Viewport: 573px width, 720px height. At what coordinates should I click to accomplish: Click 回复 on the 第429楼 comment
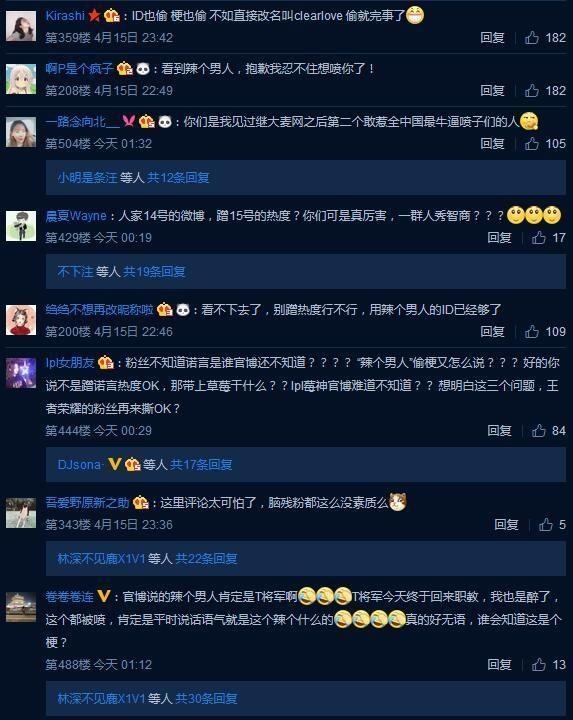click(x=499, y=237)
